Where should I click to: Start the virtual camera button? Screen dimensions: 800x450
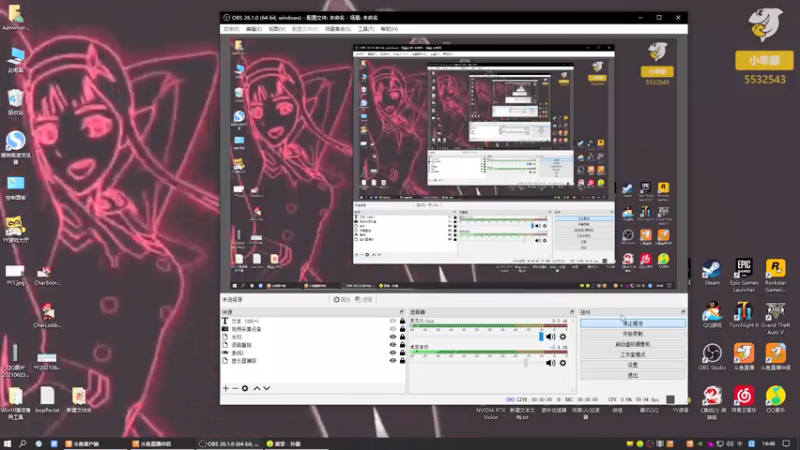(x=633, y=344)
